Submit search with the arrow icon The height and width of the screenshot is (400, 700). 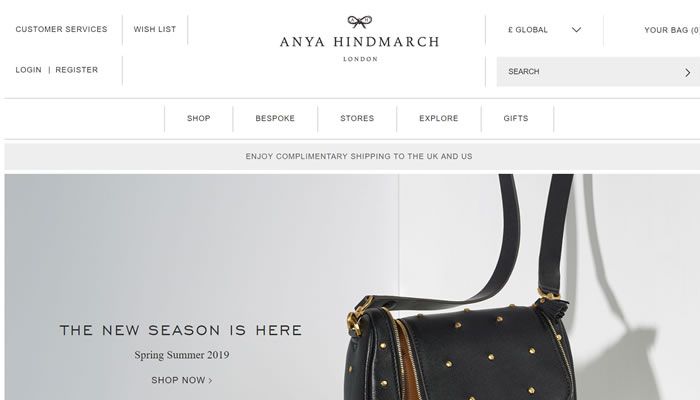click(688, 72)
